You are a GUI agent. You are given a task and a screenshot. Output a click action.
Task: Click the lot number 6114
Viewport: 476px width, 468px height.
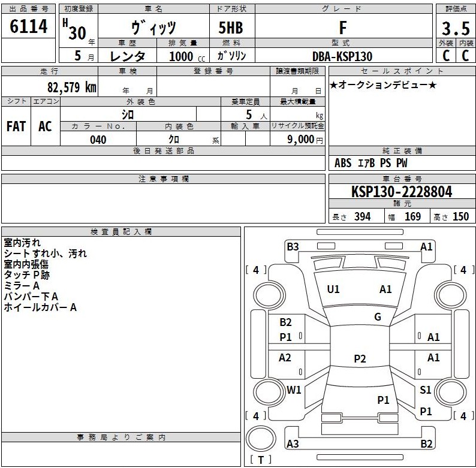pyautogui.click(x=29, y=26)
